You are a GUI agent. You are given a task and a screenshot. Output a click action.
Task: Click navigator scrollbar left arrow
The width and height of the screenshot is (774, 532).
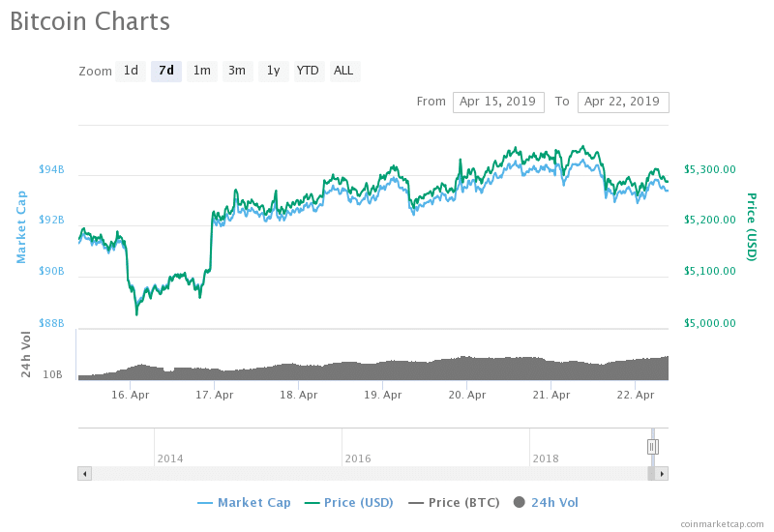85,474
